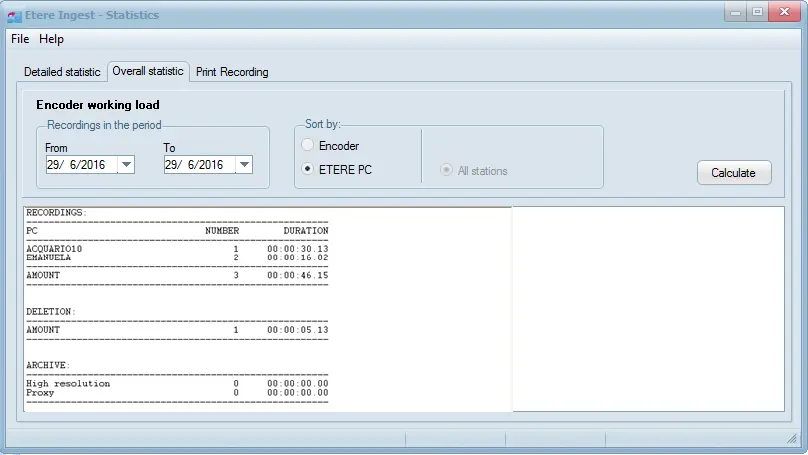
Task: Expand the From date calendar dropdown
Action: [126, 165]
